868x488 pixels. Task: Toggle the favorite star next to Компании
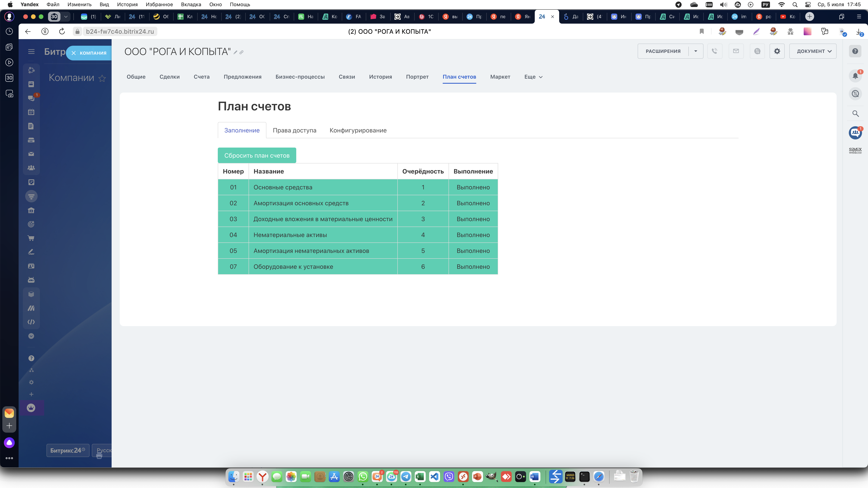tap(102, 78)
